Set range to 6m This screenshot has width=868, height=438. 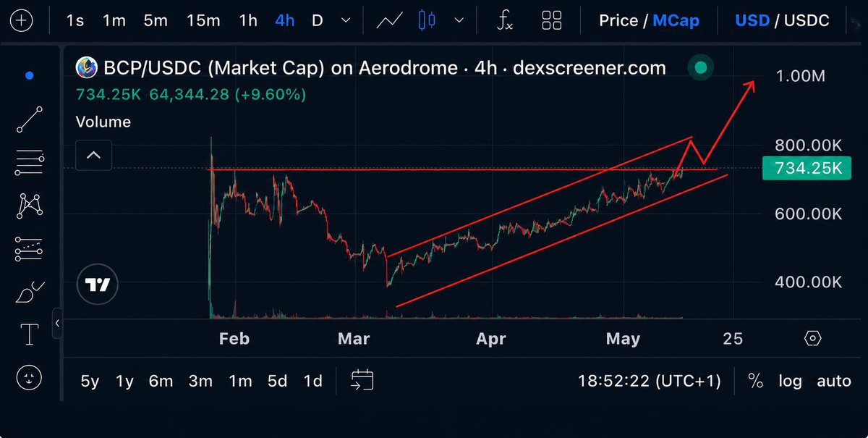pyautogui.click(x=161, y=381)
